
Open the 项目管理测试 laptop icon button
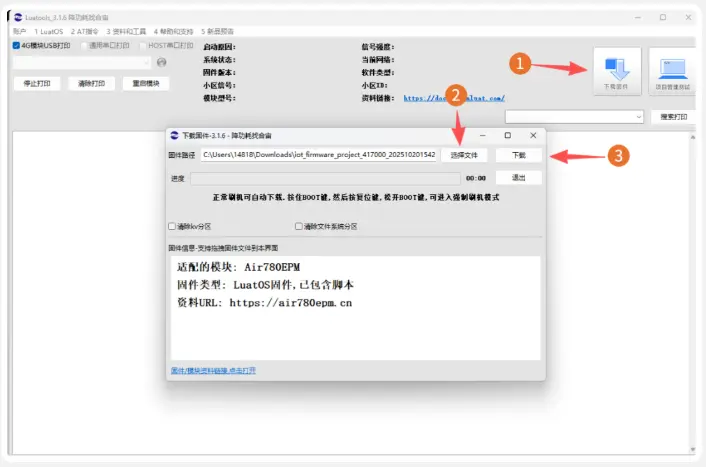tap(672, 71)
